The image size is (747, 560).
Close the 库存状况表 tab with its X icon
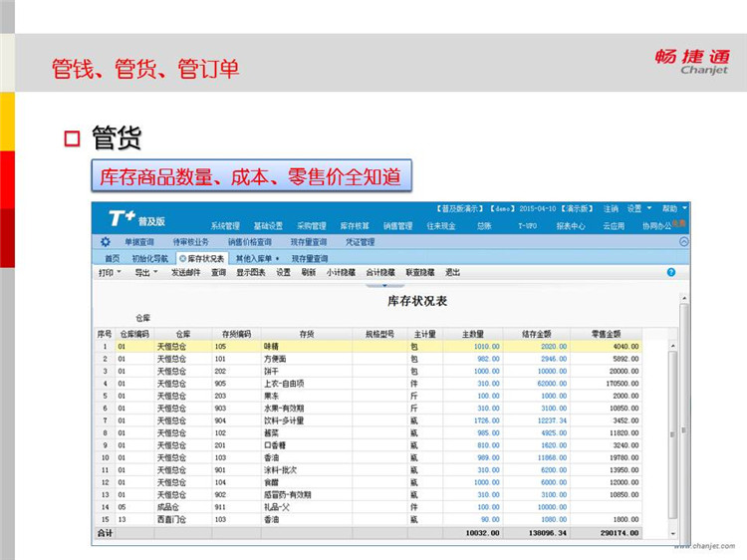182,258
